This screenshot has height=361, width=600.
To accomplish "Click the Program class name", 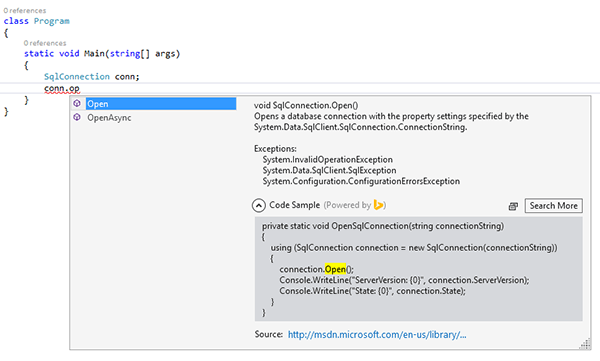I will click(x=52, y=21).
